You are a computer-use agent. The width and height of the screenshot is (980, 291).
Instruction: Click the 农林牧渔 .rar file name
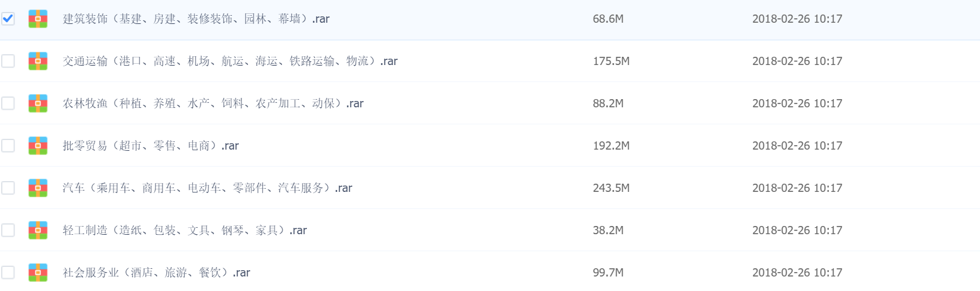point(213,103)
